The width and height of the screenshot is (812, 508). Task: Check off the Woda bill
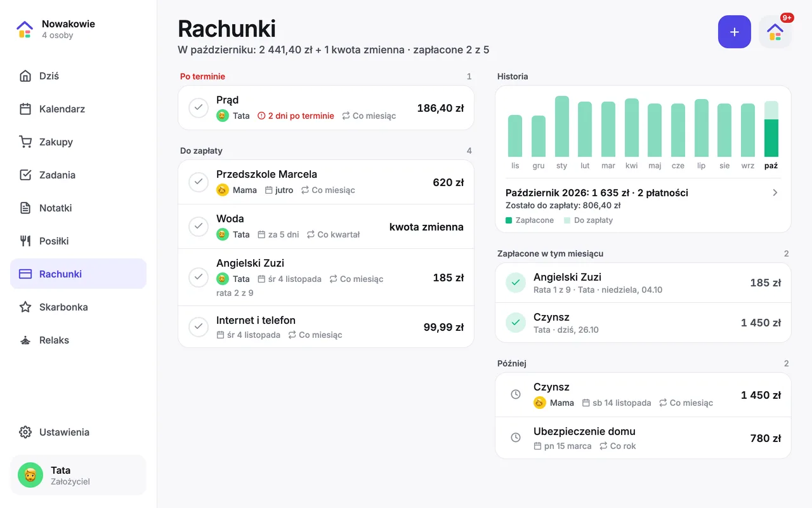coord(199,227)
